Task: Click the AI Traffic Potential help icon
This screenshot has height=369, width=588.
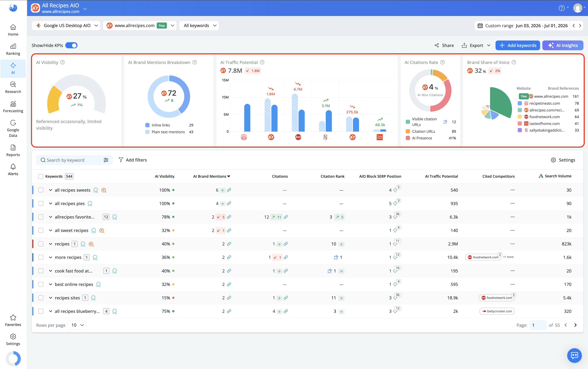Action: click(x=262, y=62)
